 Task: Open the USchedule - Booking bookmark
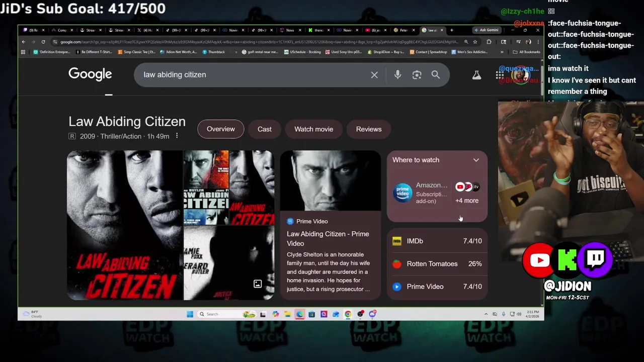click(302, 52)
